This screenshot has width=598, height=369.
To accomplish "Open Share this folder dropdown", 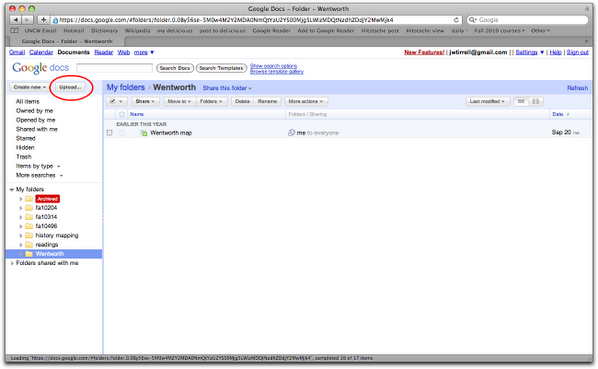I will [227, 88].
